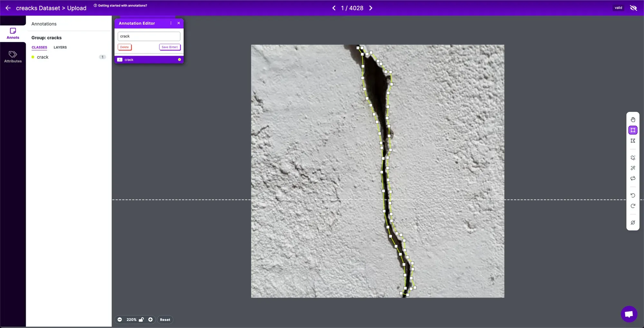Go back using the top-left arrow
This screenshot has width=644, height=328.
(8, 8)
